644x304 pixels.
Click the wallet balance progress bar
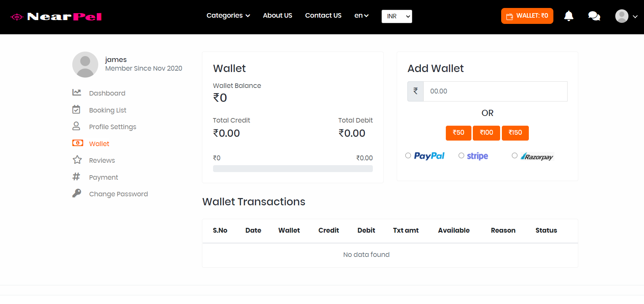(293, 169)
